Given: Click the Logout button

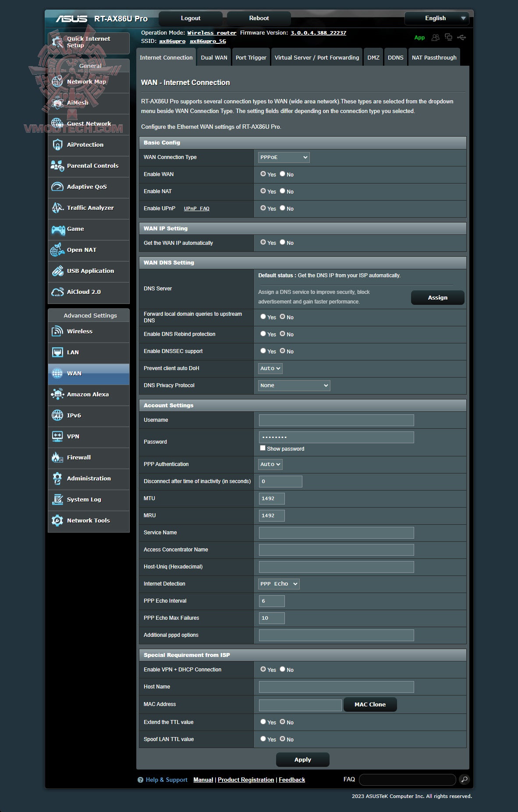Looking at the screenshot, I should click(x=191, y=18).
